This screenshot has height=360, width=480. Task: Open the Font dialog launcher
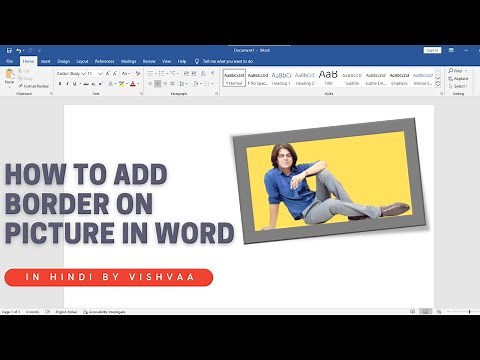point(142,94)
